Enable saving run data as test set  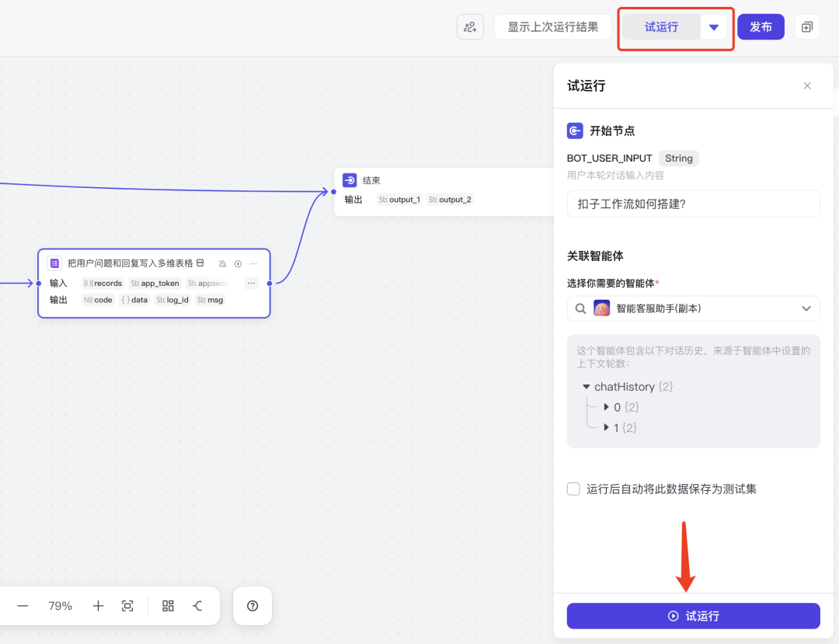click(573, 489)
